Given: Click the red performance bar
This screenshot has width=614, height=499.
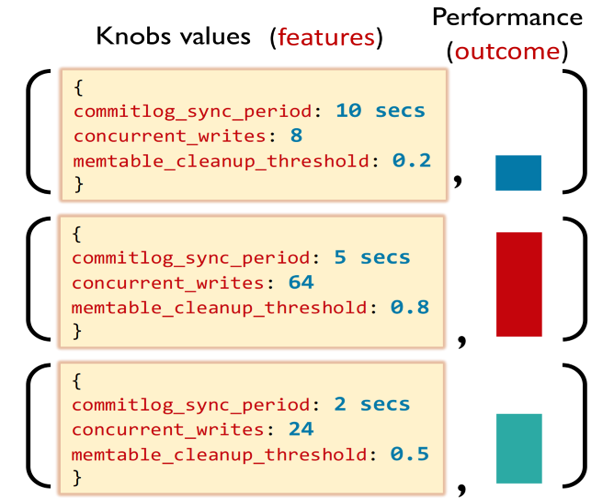Looking at the screenshot, I should coord(518,275).
